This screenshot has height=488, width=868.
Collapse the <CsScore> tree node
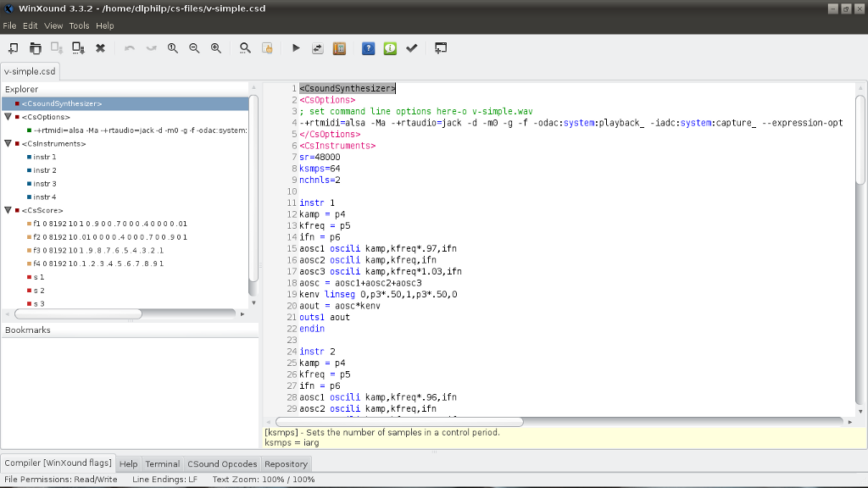(x=8, y=210)
